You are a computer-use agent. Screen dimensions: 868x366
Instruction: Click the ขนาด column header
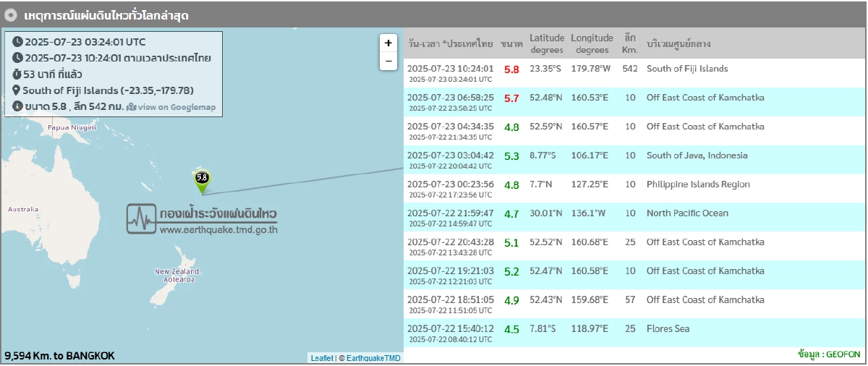point(511,43)
